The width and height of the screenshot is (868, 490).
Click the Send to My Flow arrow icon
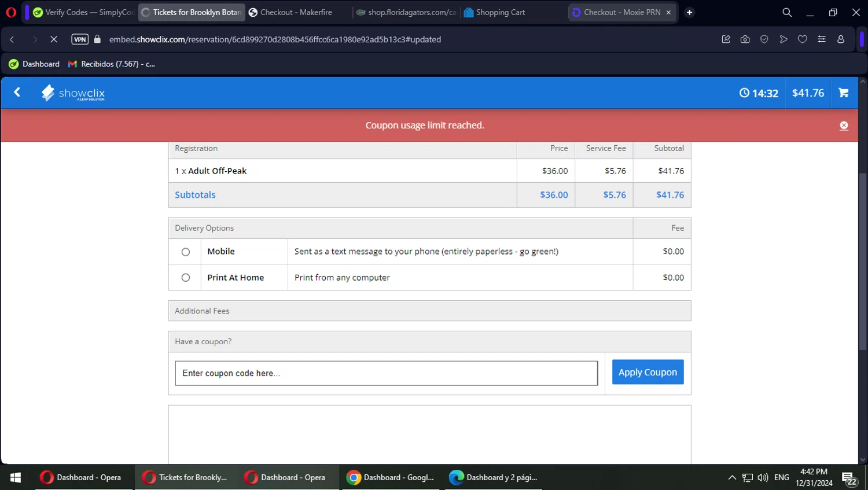click(784, 39)
